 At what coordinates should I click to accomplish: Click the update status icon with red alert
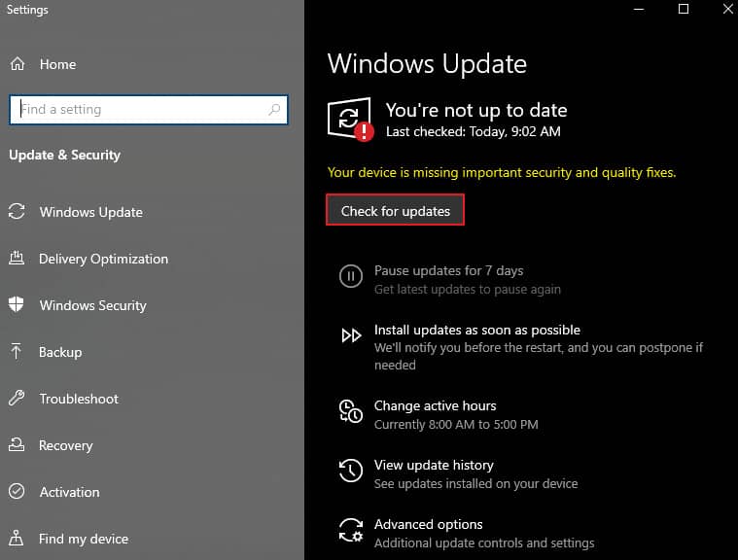tap(351, 120)
